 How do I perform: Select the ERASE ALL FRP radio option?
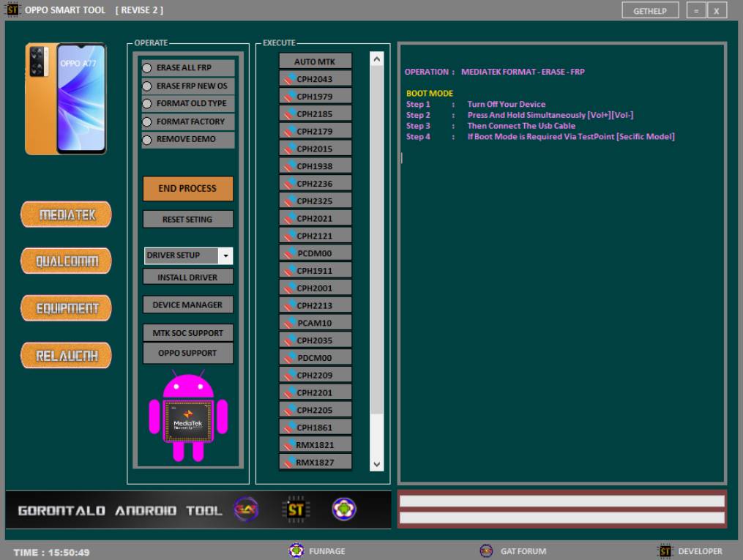coord(147,68)
